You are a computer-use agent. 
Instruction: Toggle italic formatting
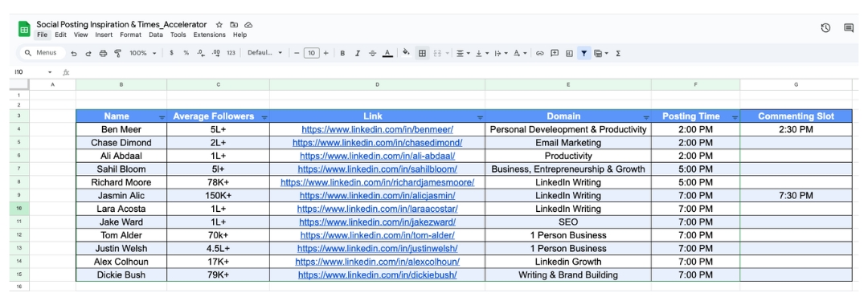358,53
